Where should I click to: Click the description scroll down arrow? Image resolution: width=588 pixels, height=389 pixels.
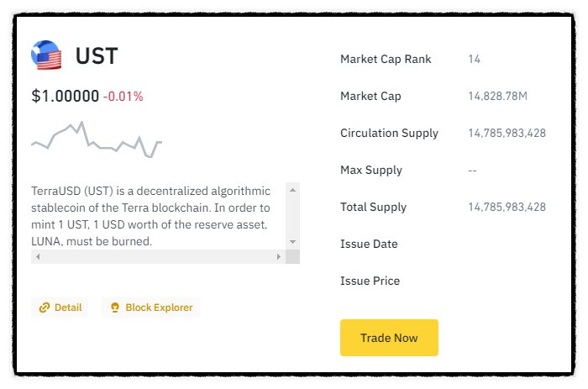click(292, 242)
